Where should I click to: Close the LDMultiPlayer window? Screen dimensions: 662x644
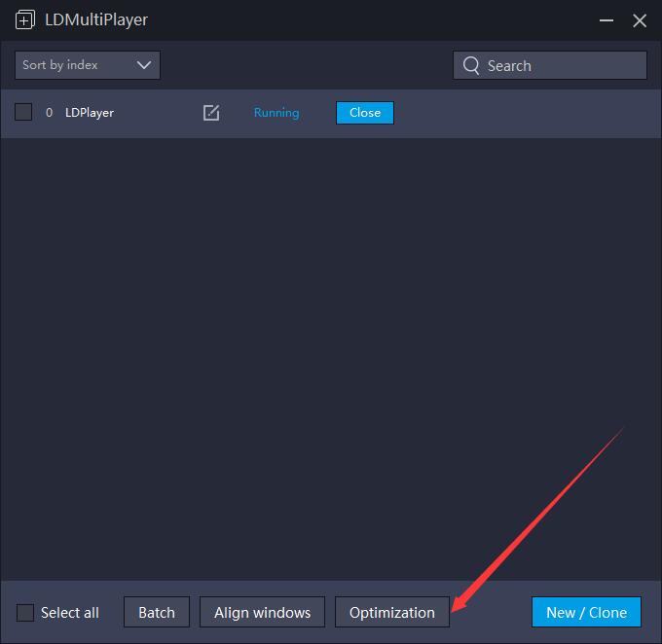[x=640, y=20]
